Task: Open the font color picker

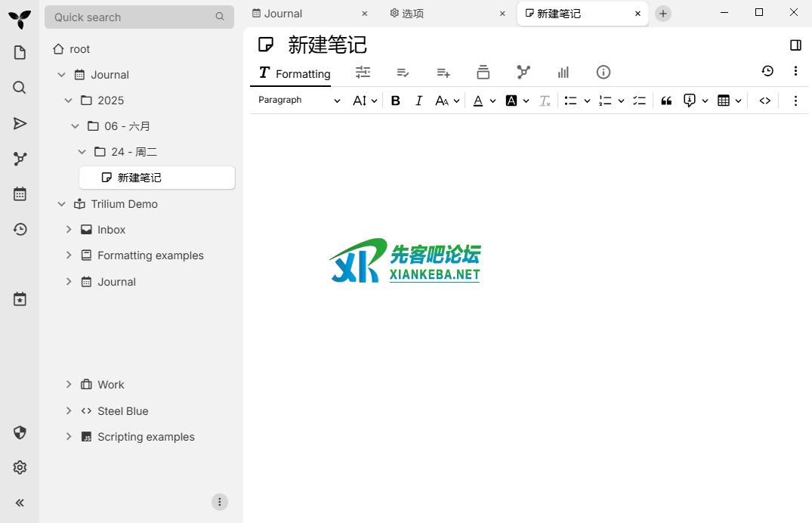Action: [478, 101]
